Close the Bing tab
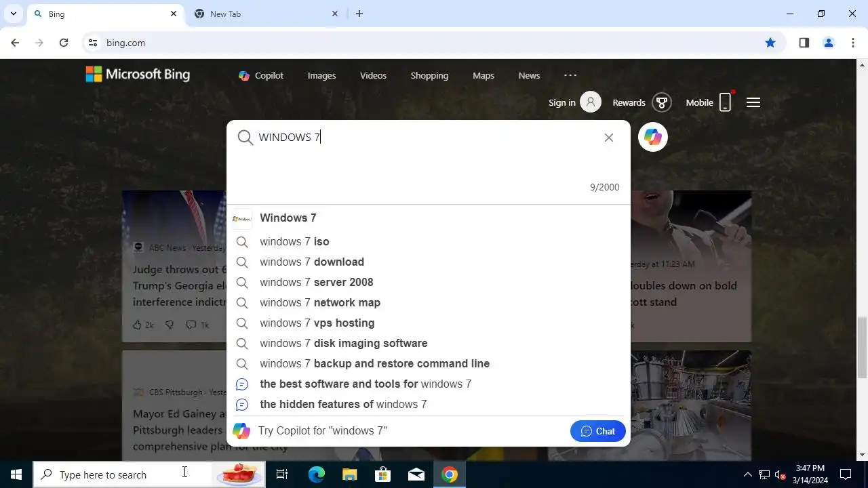 [x=174, y=14]
